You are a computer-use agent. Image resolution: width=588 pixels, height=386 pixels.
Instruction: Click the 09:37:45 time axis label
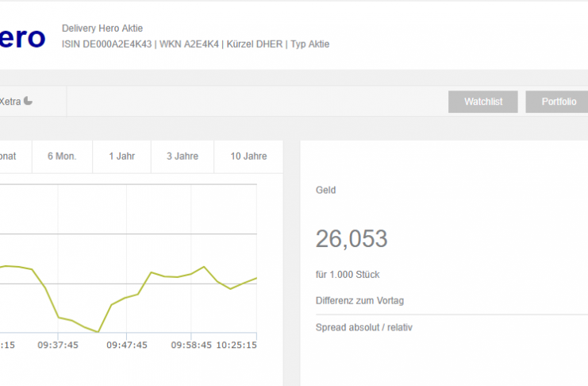(x=58, y=345)
